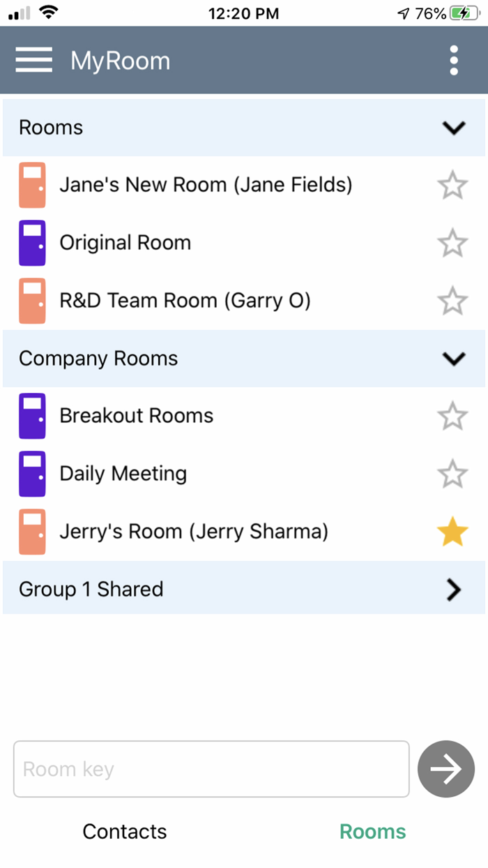Expand the Group 1 Shared section
This screenshot has height=868, width=488.
(x=454, y=590)
